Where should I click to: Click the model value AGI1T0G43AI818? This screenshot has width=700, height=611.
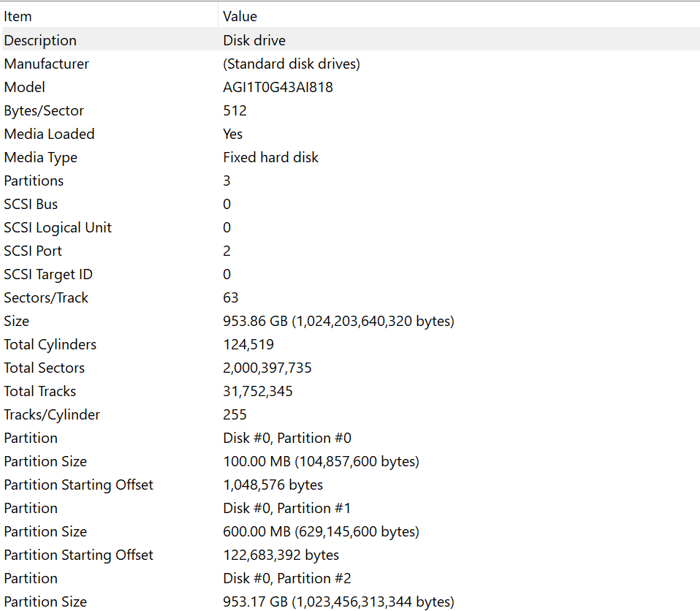pos(278,87)
